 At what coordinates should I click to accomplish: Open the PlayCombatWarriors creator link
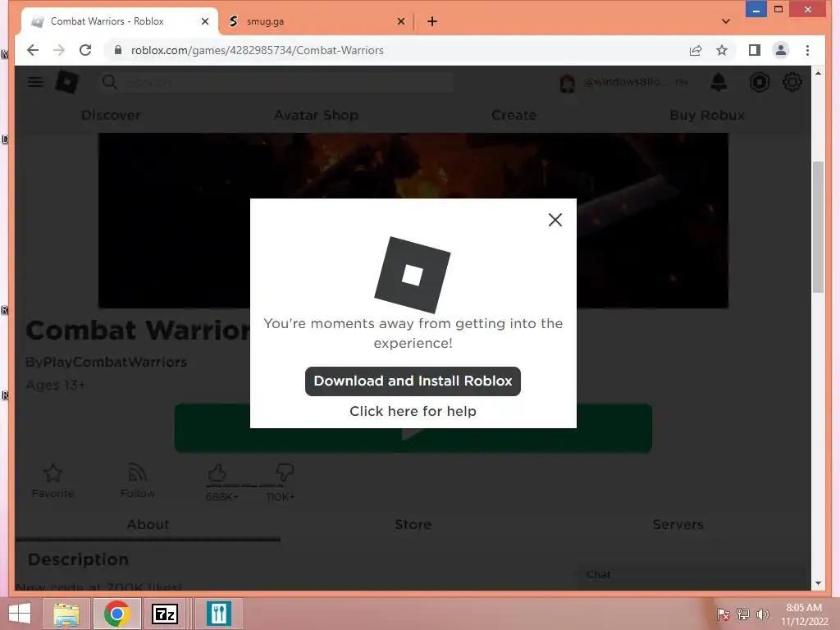pos(114,362)
